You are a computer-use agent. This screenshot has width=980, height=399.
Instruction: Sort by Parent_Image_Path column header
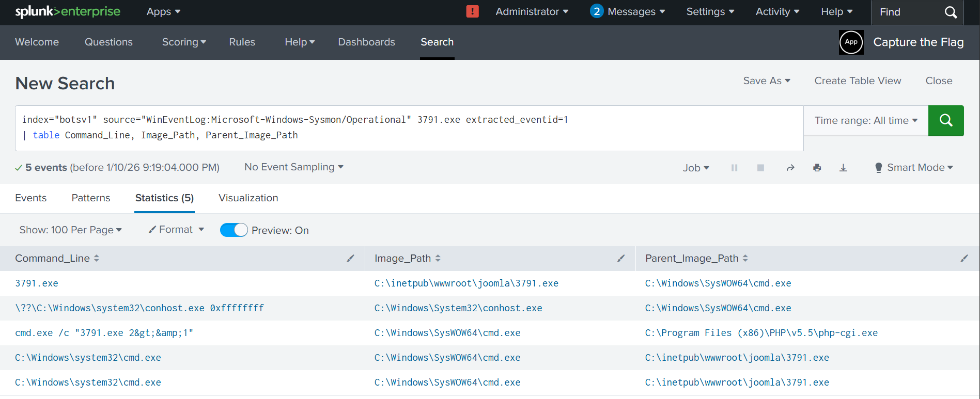(x=692, y=258)
